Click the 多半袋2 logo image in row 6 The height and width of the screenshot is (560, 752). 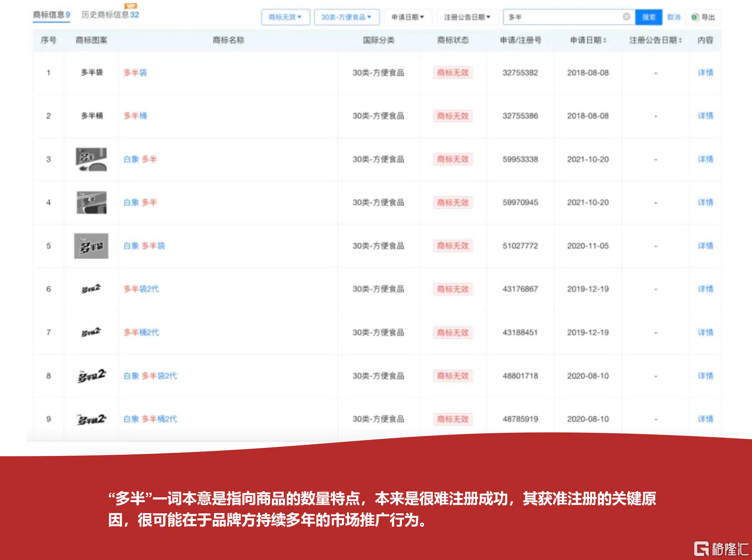click(91, 289)
